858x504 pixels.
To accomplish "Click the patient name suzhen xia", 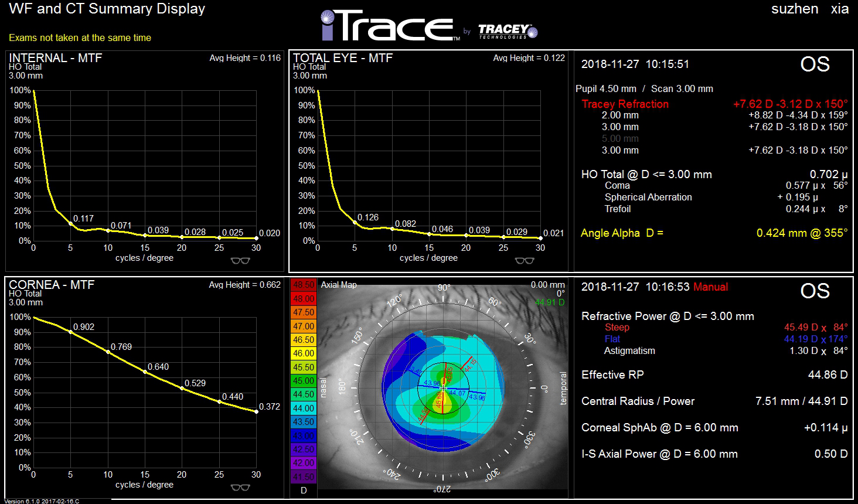I will point(810,9).
